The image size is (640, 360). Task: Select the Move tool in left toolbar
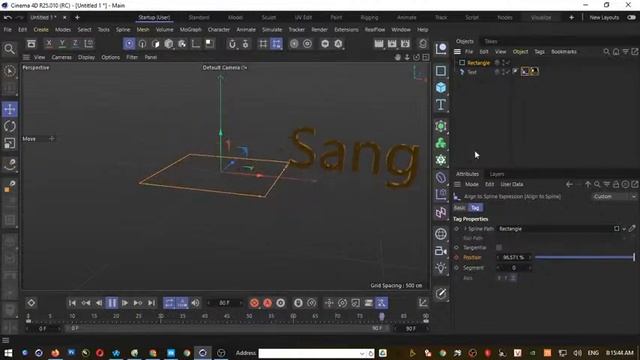9,109
